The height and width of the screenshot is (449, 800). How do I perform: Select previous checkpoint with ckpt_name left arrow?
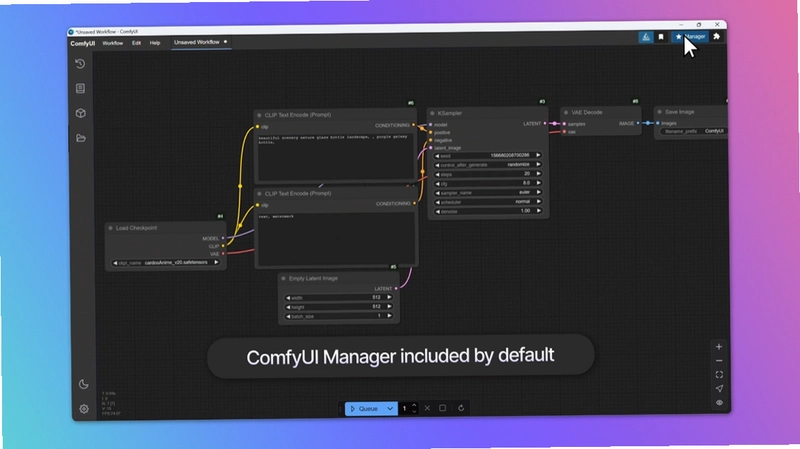(x=115, y=263)
